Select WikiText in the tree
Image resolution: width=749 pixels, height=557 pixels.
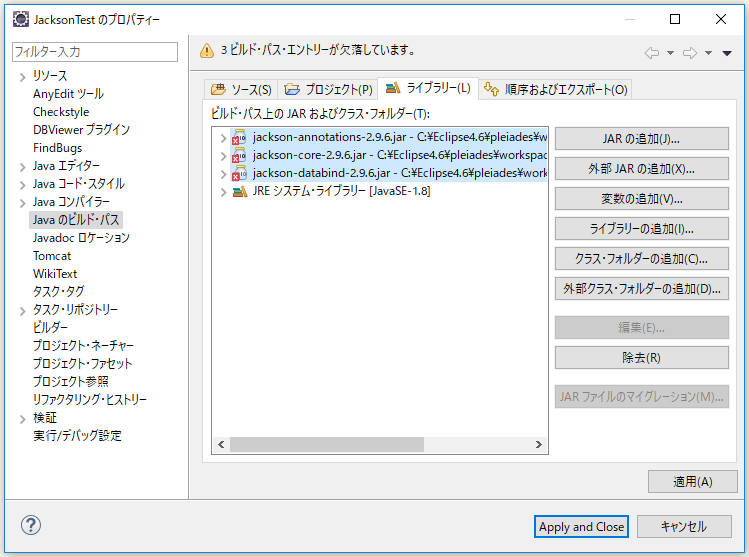[55, 274]
